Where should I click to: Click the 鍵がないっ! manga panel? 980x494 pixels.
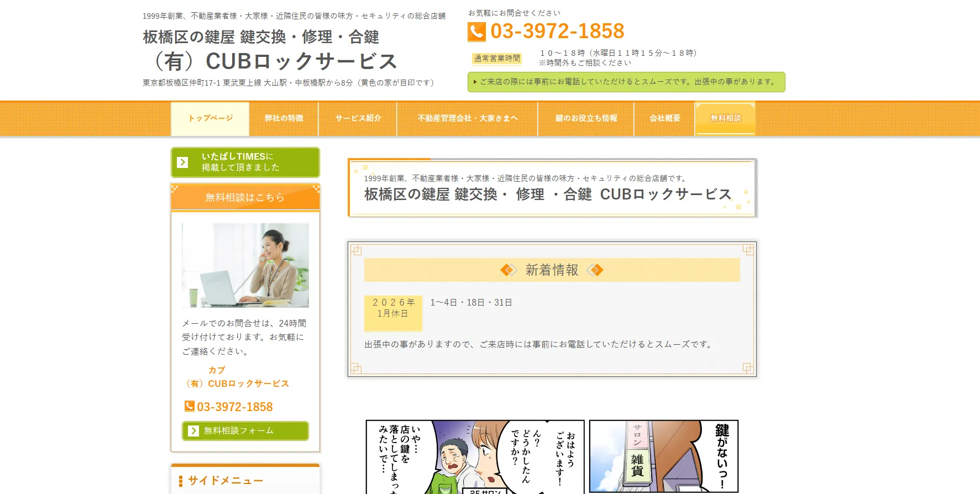tap(664, 456)
